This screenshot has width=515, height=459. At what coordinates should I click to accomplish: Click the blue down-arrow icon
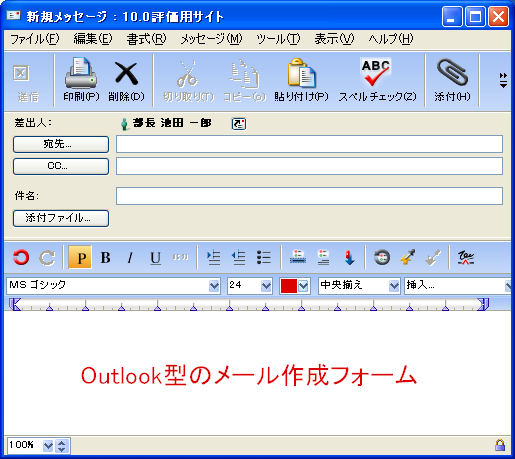(x=349, y=258)
